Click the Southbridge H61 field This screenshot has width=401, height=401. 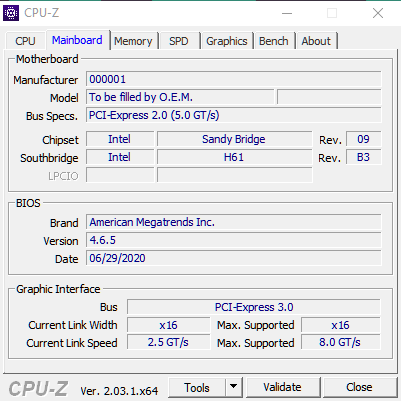(x=235, y=157)
